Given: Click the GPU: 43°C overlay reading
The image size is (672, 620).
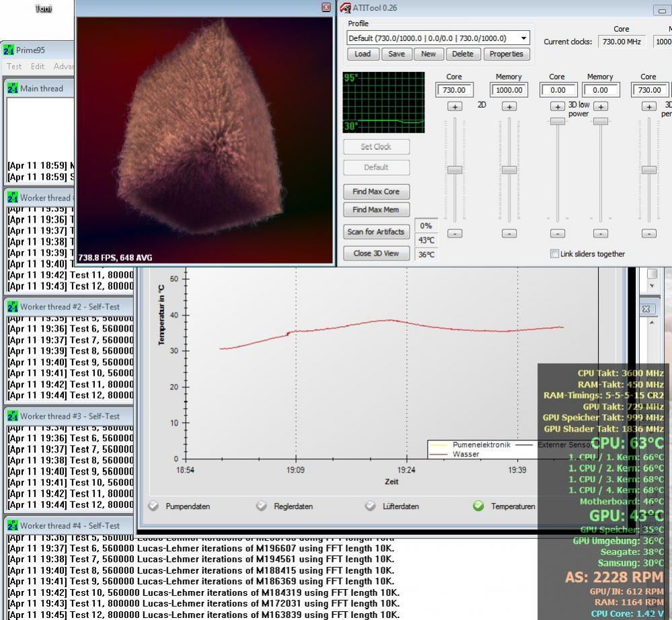Looking at the screenshot, I should tap(627, 516).
